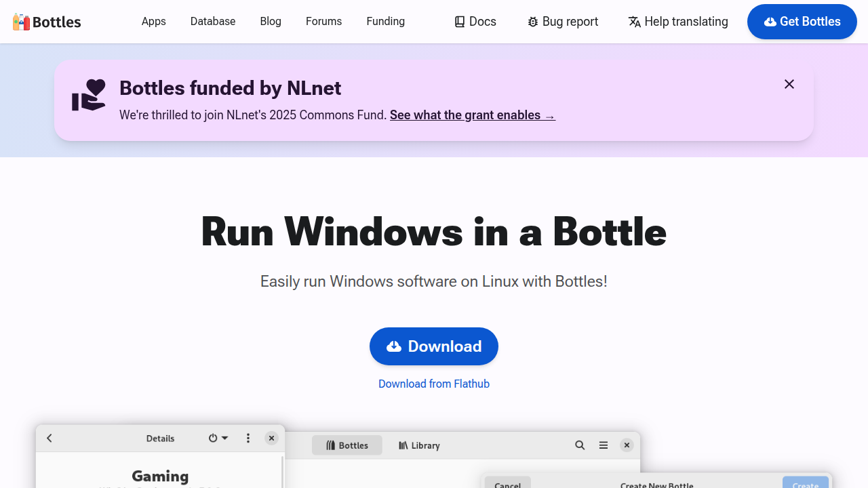Open search via the magnifier icon
The height and width of the screenshot is (488, 868).
[580, 445]
